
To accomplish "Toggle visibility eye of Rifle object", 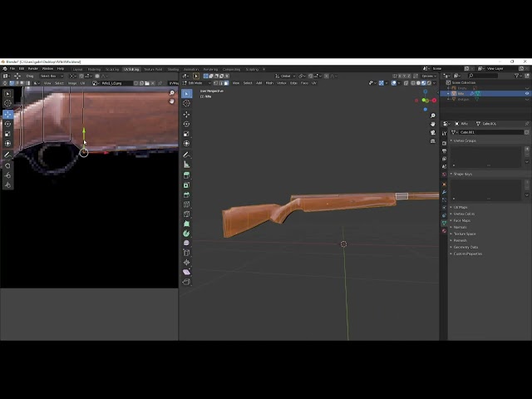I will pyautogui.click(x=527, y=94).
